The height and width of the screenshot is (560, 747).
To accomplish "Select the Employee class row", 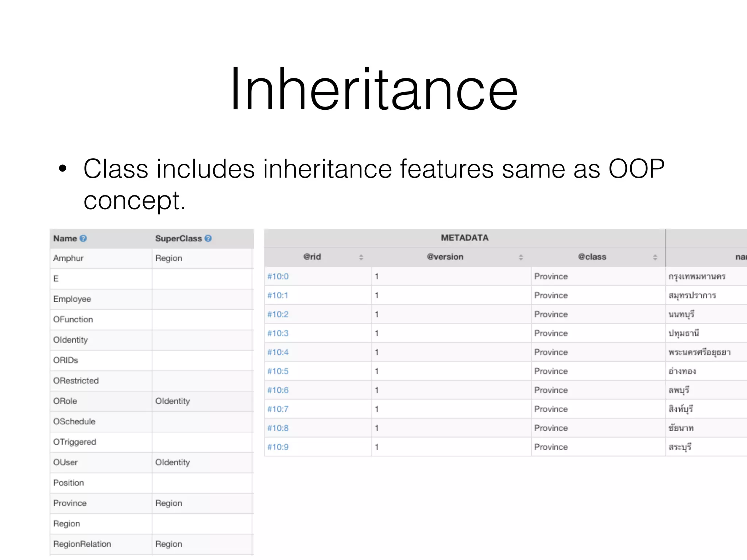I will pyautogui.click(x=72, y=299).
